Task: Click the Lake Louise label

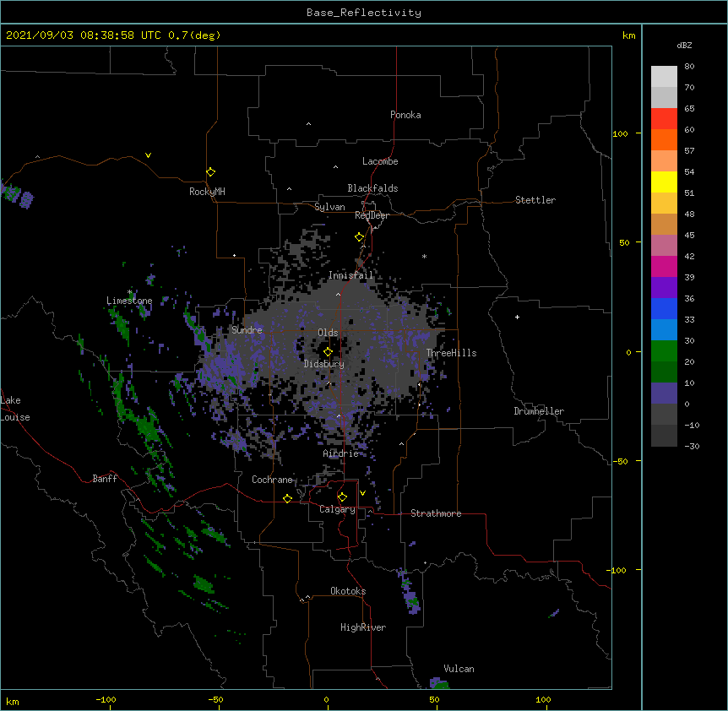Action: [x=14, y=409]
